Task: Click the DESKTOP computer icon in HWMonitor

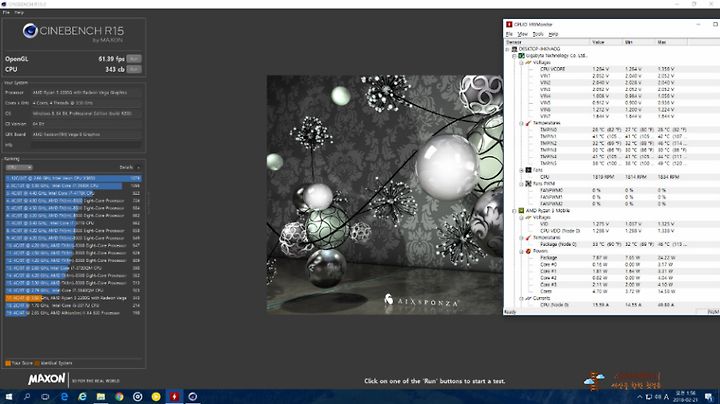Action: [x=514, y=49]
